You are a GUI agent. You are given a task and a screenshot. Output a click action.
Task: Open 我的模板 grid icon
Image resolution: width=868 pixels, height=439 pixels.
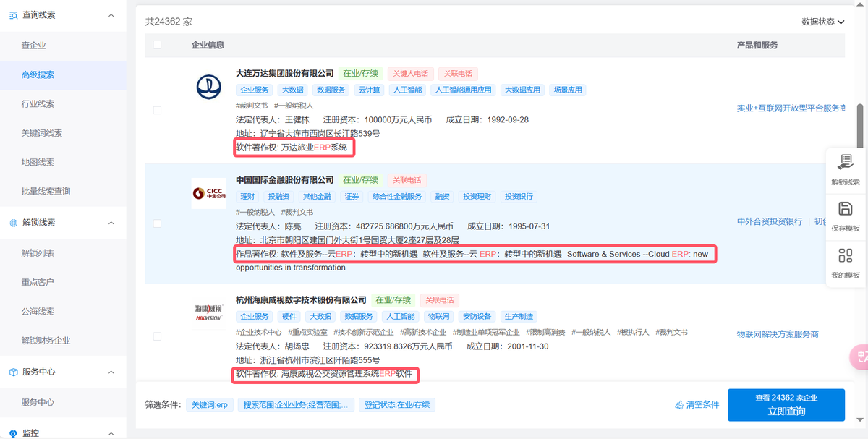tap(846, 255)
